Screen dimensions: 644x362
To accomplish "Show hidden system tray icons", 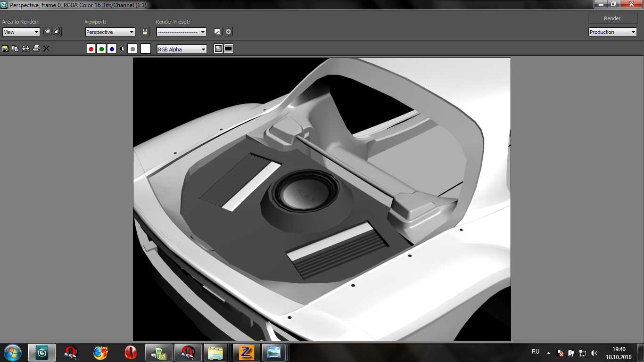I will (548, 353).
